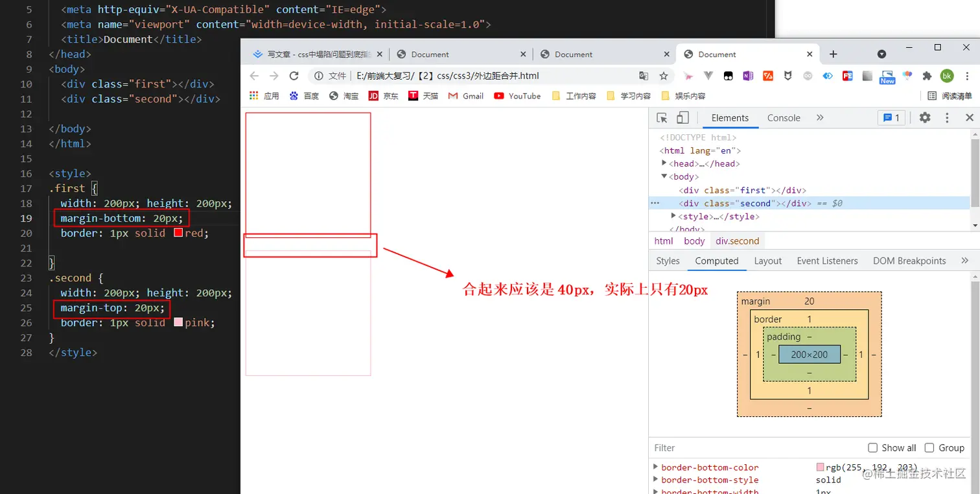Close the DevTools panel
The width and height of the screenshot is (980, 494).
[x=970, y=118]
